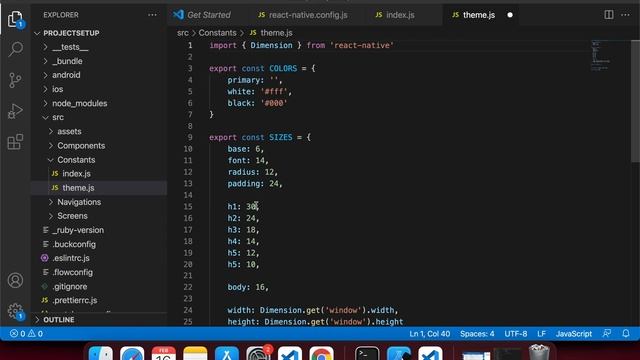Open the .flowconfig file
Screen dimensions: 640x360
click(72, 272)
